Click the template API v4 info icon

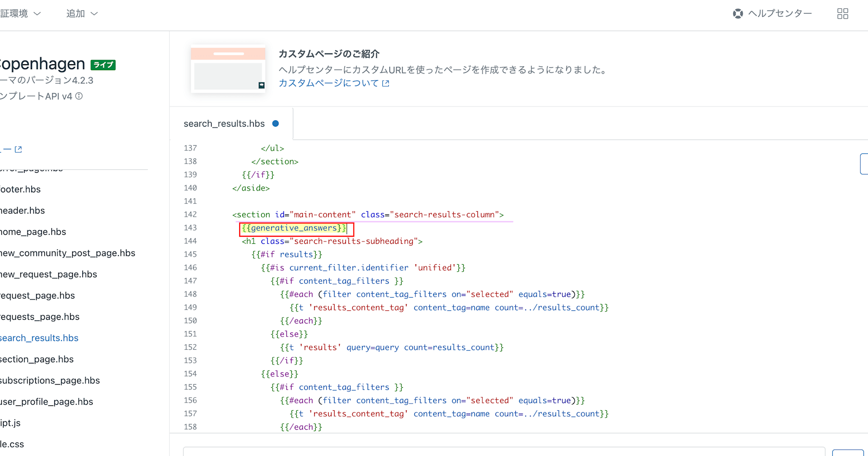pos(79,96)
